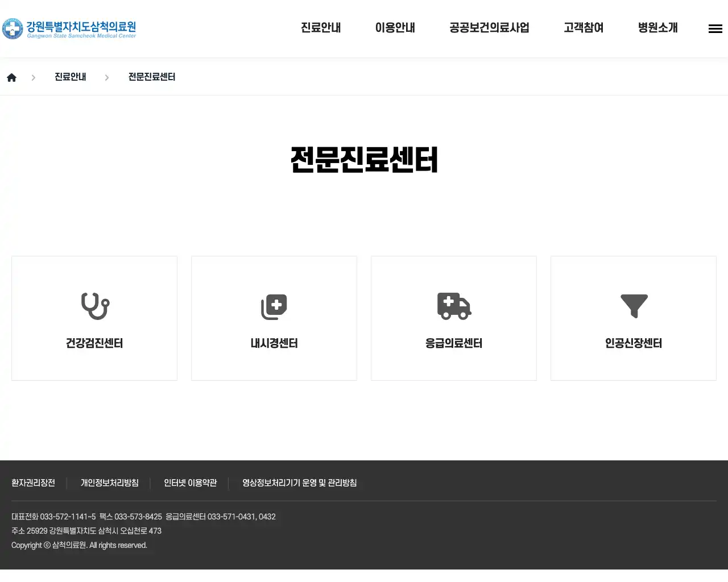Click the 전문진료센터 page heading

(x=364, y=160)
